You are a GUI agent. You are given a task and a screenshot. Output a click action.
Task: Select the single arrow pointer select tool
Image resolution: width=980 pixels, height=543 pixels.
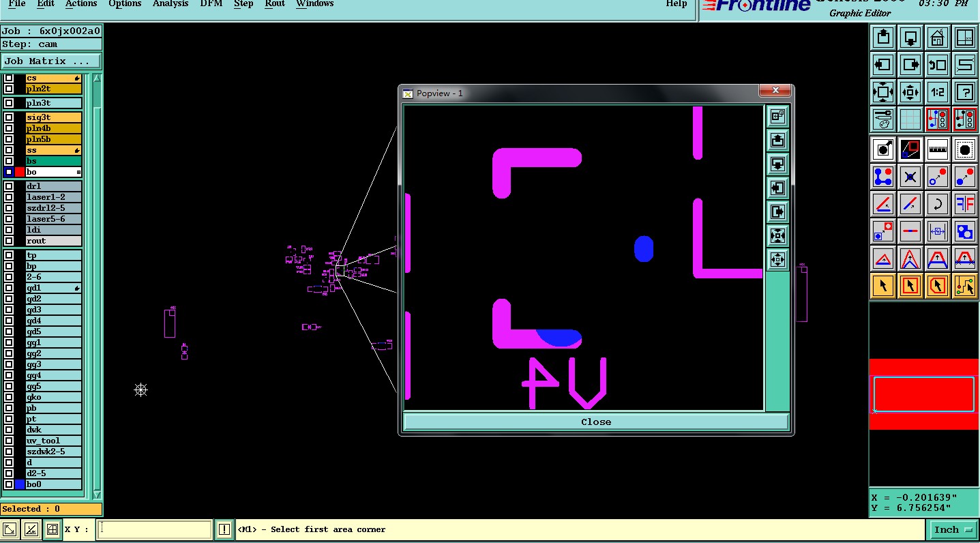tap(883, 286)
